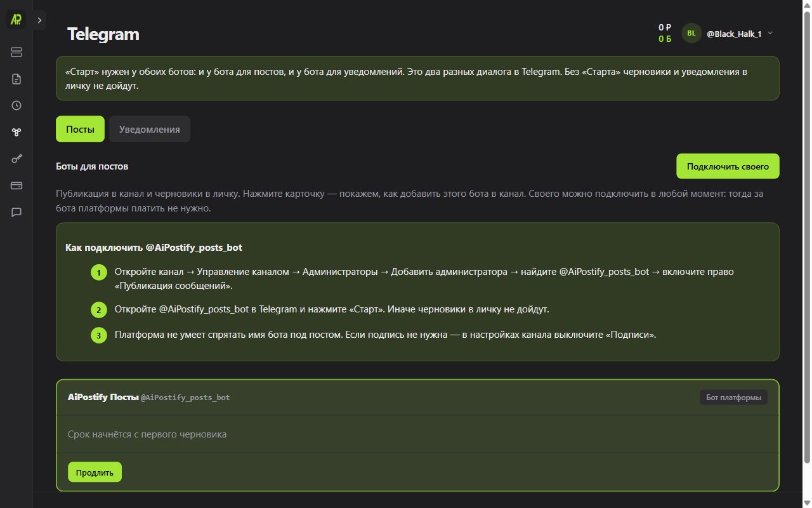Viewport: 812px width, 508px height.
Task: Open the @Black_Halk_1 account dropdown
Action: click(740, 33)
